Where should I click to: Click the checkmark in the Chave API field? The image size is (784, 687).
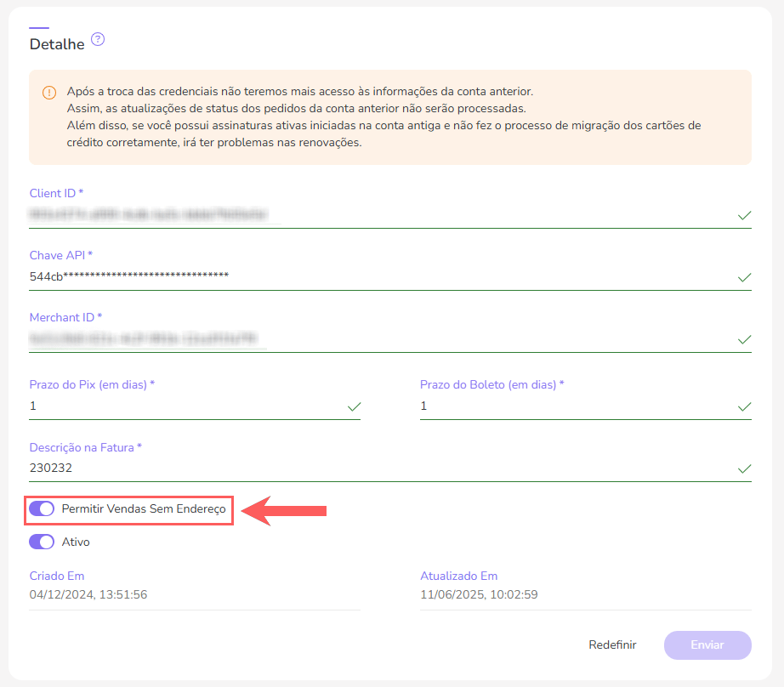[x=744, y=277]
